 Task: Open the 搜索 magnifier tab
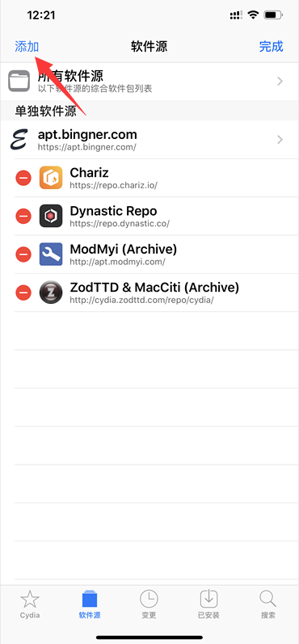(x=268, y=604)
